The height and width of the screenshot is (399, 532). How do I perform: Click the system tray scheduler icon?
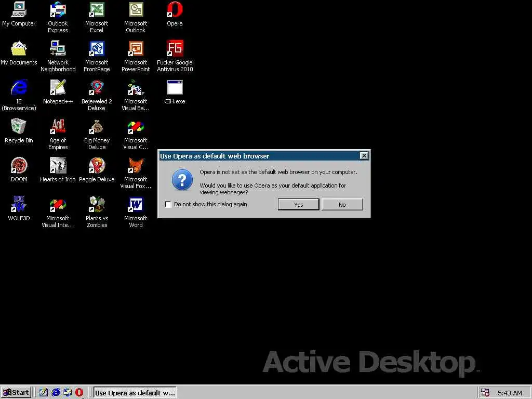click(485, 393)
